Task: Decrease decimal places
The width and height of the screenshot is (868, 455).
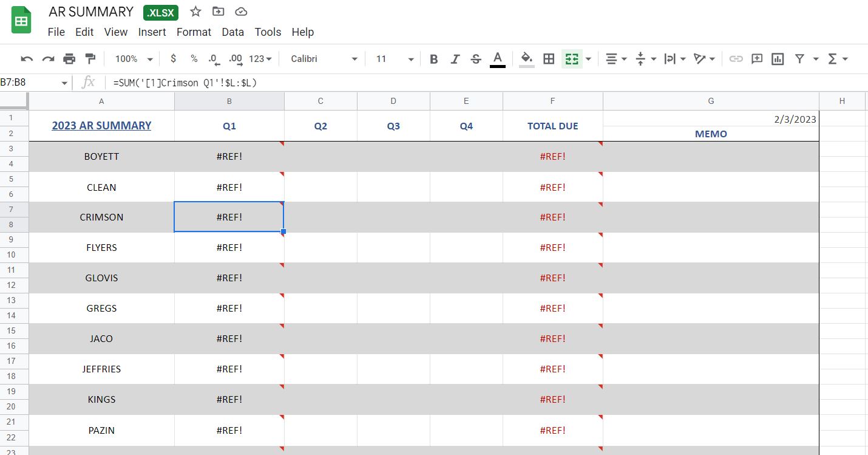Action: 213,58
